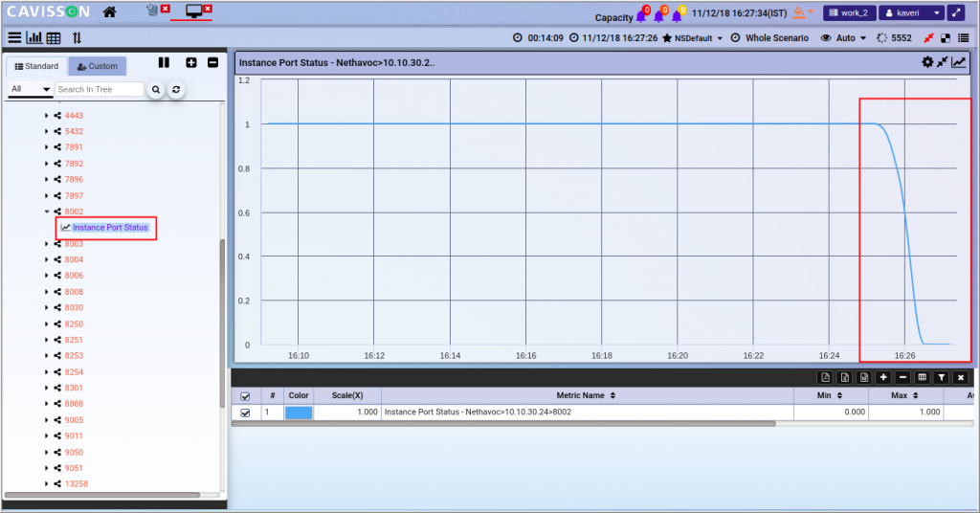Sort by Min column
980x513 pixels.
(x=830, y=395)
